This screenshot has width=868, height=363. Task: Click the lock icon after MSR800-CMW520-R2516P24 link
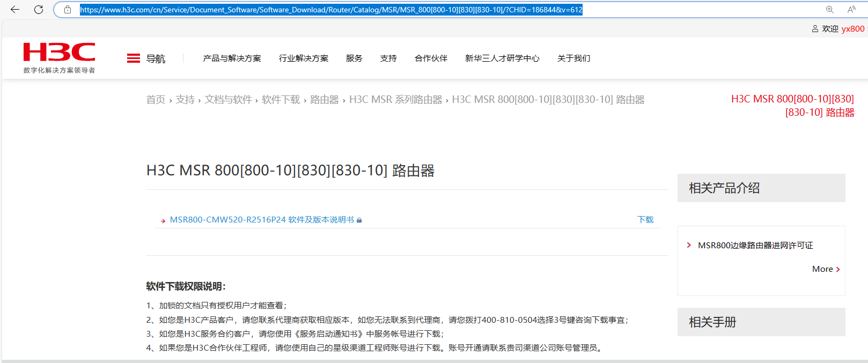click(359, 220)
